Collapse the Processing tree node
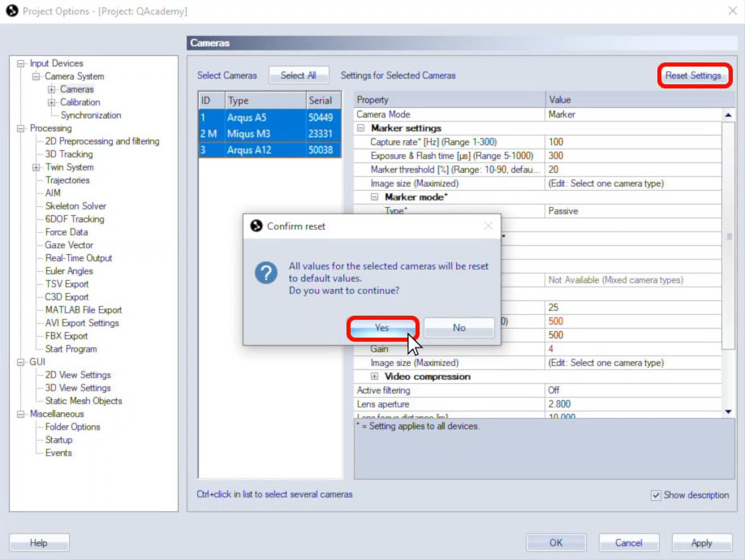The height and width of the screenshot is (560, 745). click(20, 128)
